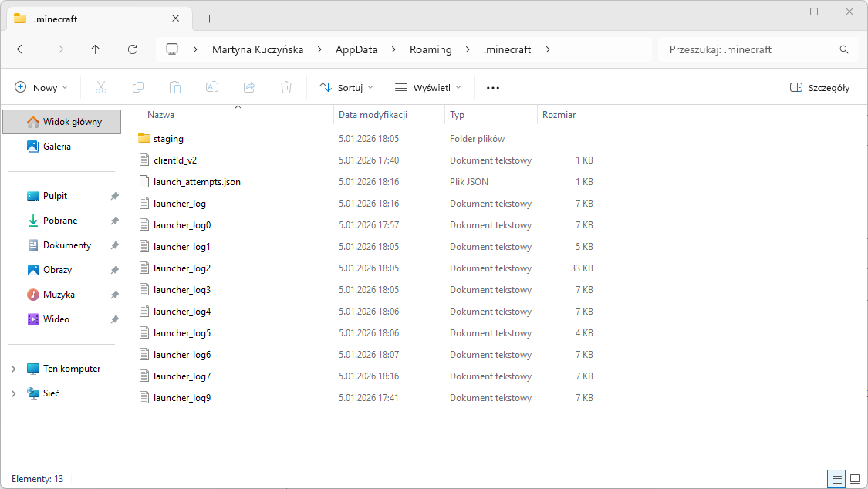Navigate to AppData in breadcrumb path
Image resolution: width=868 pixels, height=489 pixels.
356,49
